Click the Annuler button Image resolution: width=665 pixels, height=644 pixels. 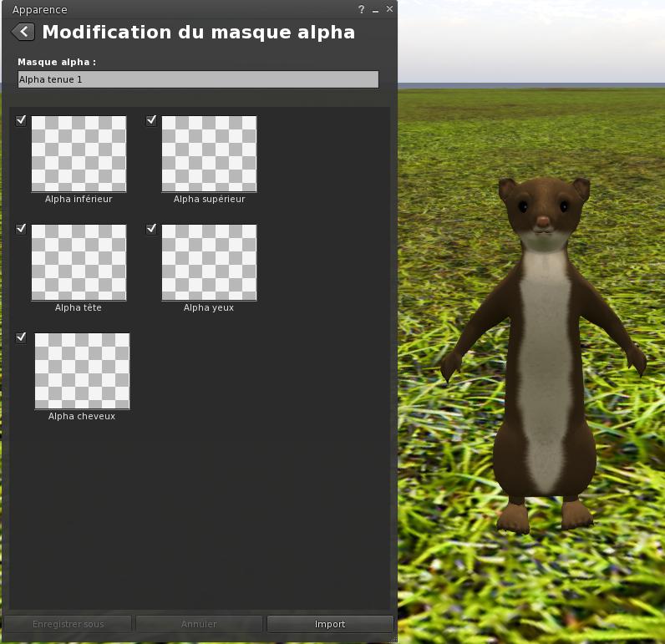(199, 624)
